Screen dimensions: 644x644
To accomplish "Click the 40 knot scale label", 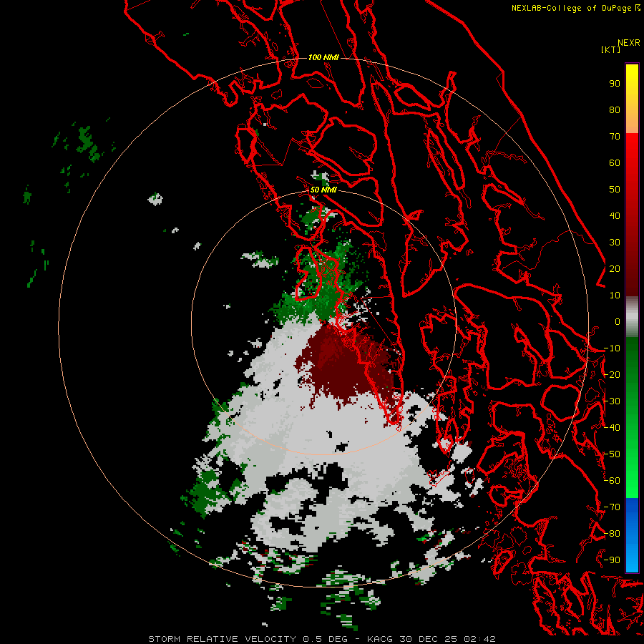I will pos(615,215).
